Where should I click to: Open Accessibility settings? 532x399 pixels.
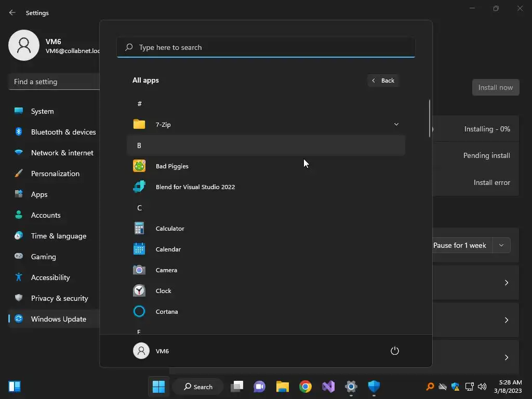(54, 277)
